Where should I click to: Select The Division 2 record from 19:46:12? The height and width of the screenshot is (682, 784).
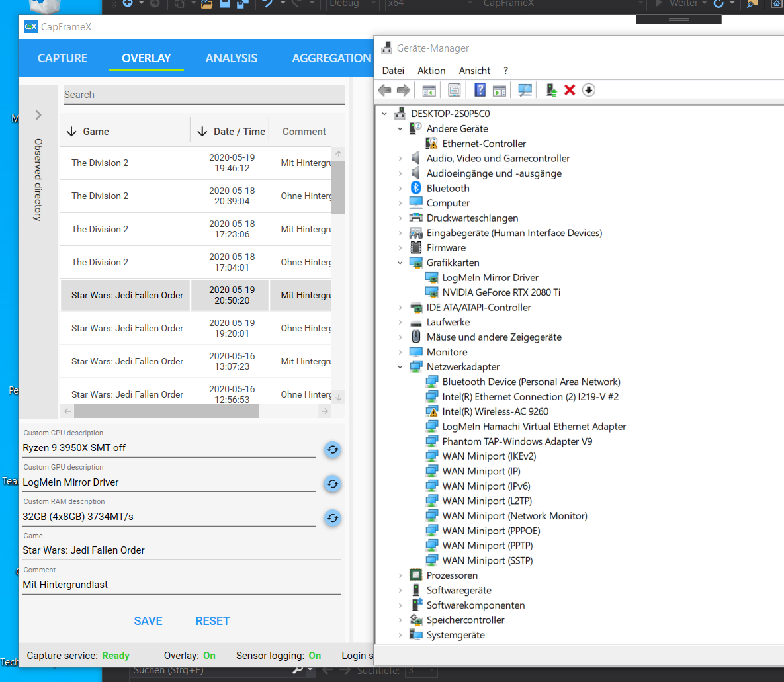tap(196, 163)
